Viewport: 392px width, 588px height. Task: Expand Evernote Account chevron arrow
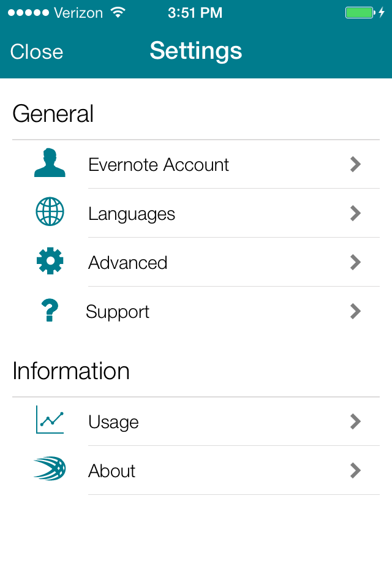(355, 164)
